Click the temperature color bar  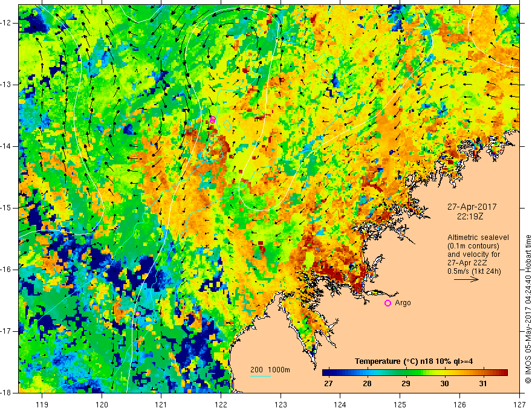click(415, 372)
